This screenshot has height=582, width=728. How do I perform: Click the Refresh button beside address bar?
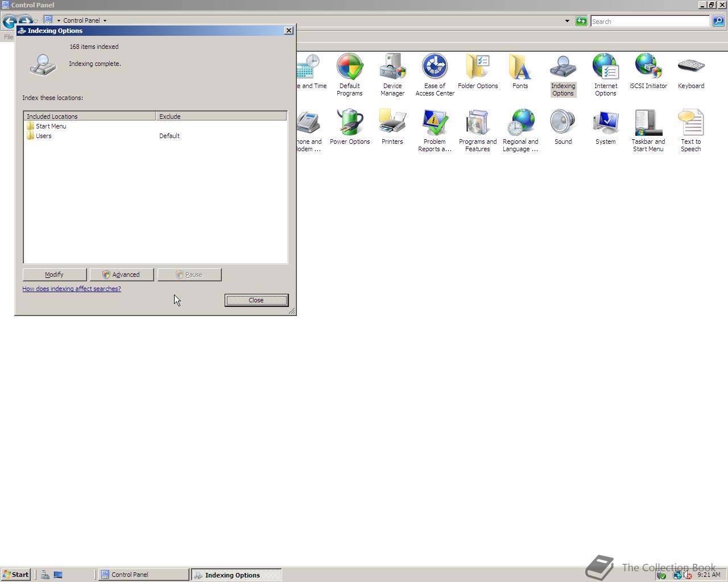[581, 21]
